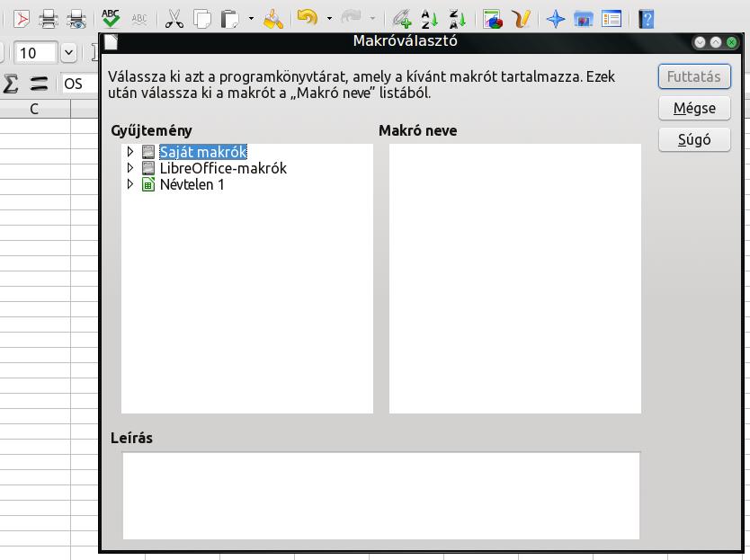Click the formula input line containing OS

click(x=79, y=84)
